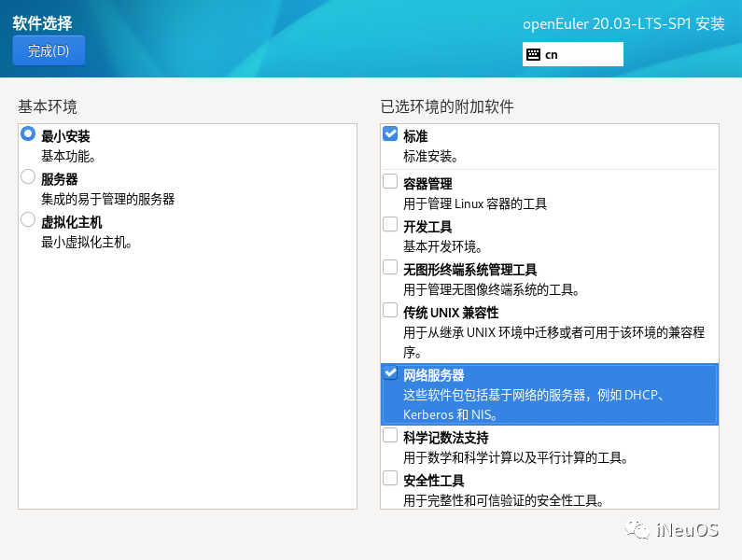Click the 标准 title text
The image size is (742, 560).
pyautogui.click(x=415, y=136)
